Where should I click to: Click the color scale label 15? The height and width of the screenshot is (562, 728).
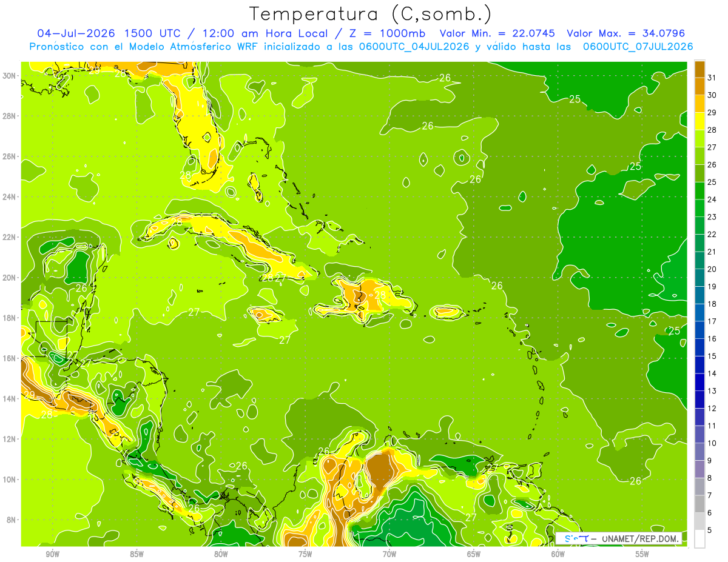point(712,356)
